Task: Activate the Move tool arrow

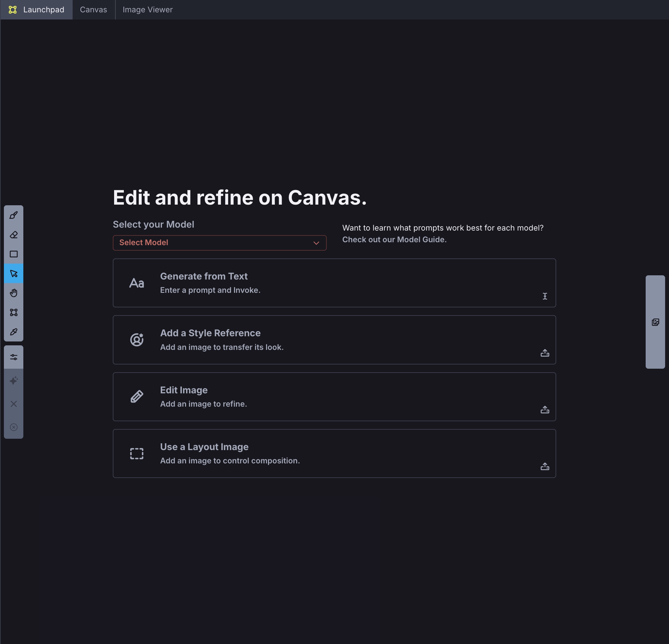Action: pos(14,273)
